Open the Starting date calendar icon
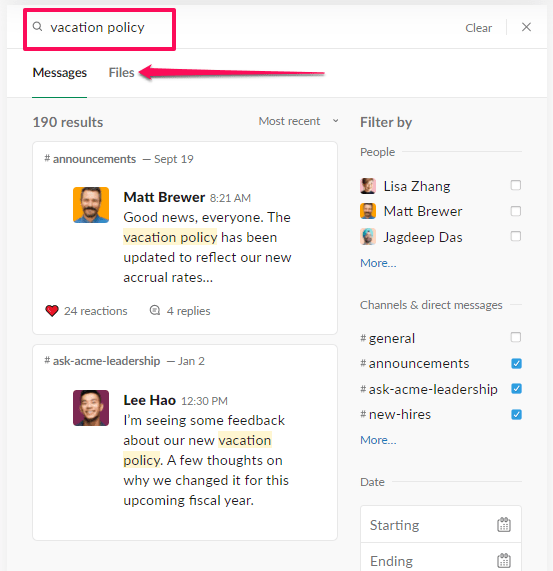Viewport: 553px width, 571px height. click(x=504, y=525)
